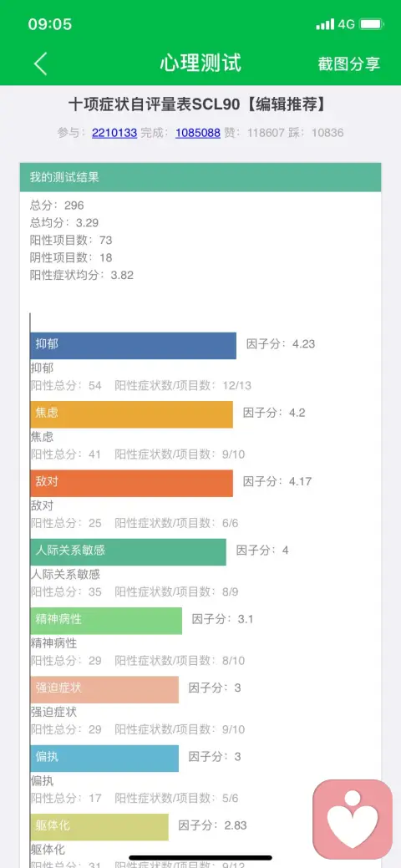This screenshot has height=868, width=401.
Task: Select the light green 精神病性 bar
Action: pyautogui.click(x=106, y=621)
